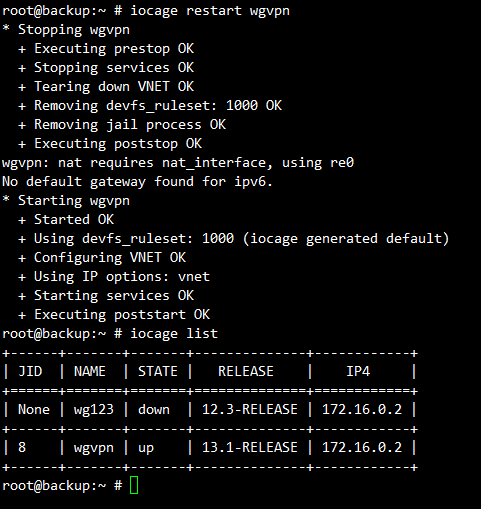Click the green terminal cursor block
Image resolution: width=481 pixels, height=509 pixels.
tap(134, 485)
